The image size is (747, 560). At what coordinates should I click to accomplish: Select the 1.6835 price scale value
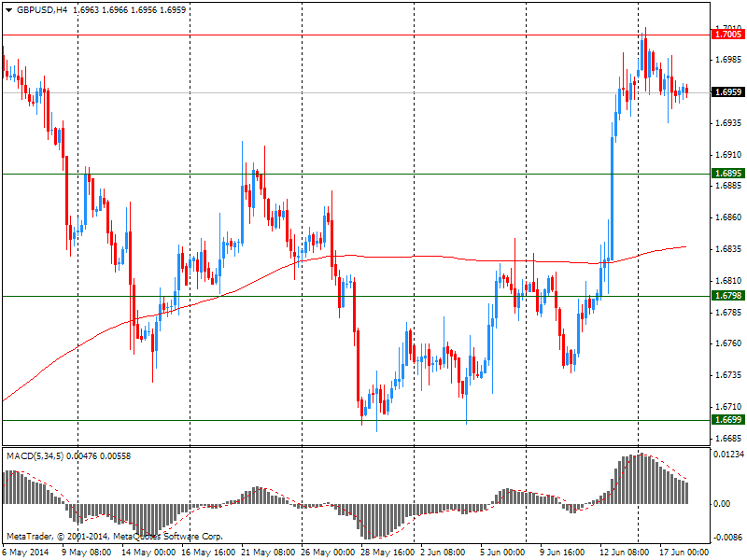click(729, 249)
